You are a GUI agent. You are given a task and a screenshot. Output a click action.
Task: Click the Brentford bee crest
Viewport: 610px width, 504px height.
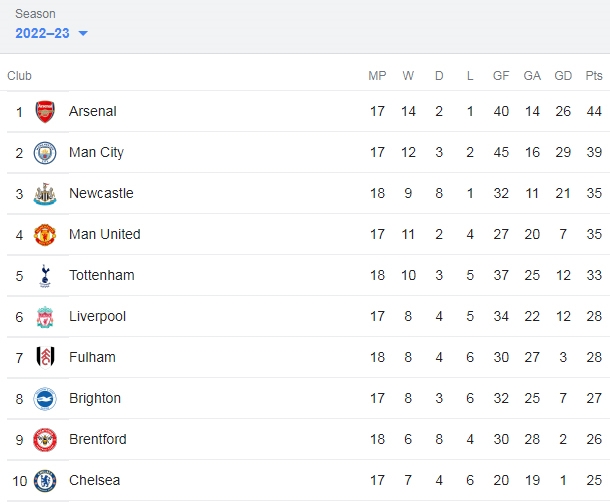[x=45, y=440]
